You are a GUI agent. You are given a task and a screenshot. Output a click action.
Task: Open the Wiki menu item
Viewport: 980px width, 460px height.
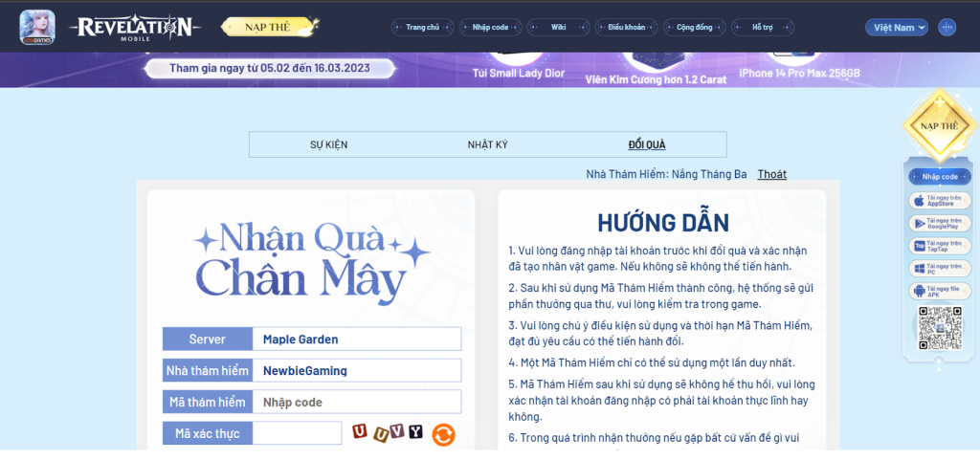(x=558, y=28)
